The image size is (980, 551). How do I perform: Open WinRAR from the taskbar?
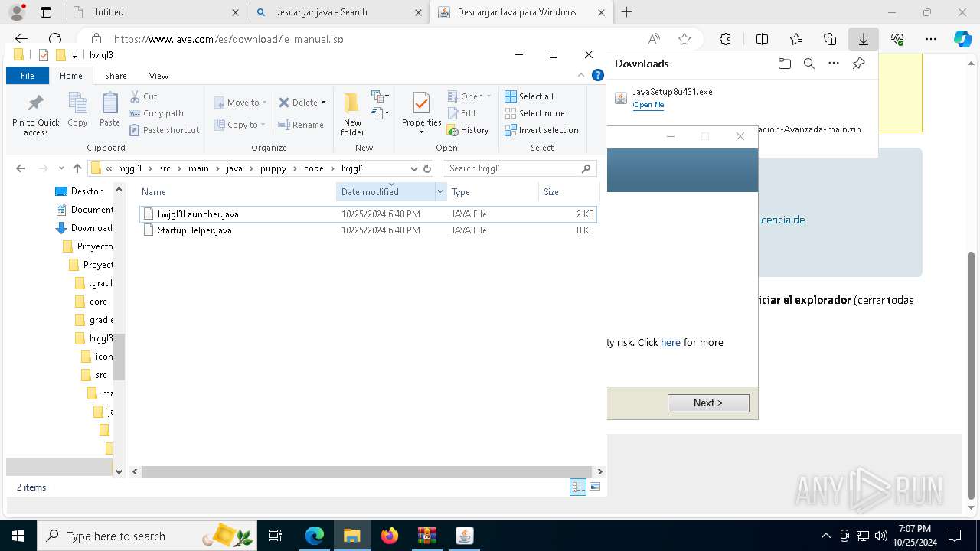pos(426,536)
